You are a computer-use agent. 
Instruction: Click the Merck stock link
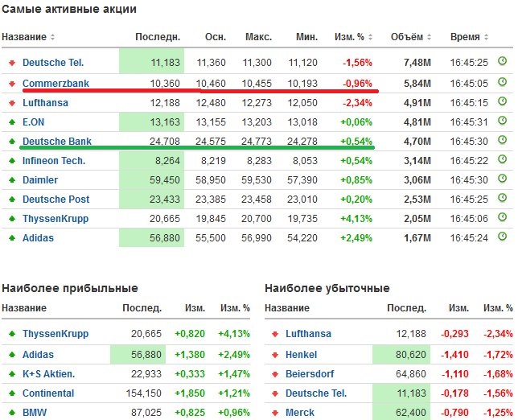point(300,413)
